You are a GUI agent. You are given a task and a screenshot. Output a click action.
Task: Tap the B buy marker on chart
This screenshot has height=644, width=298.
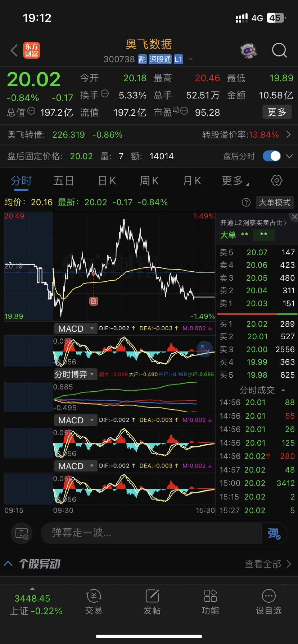click(94, 301)
